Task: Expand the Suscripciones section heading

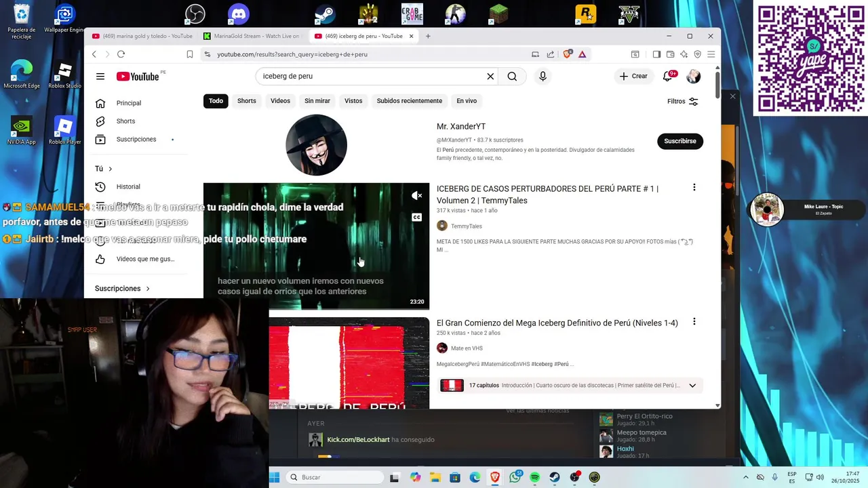Action: tap(122, 289)
